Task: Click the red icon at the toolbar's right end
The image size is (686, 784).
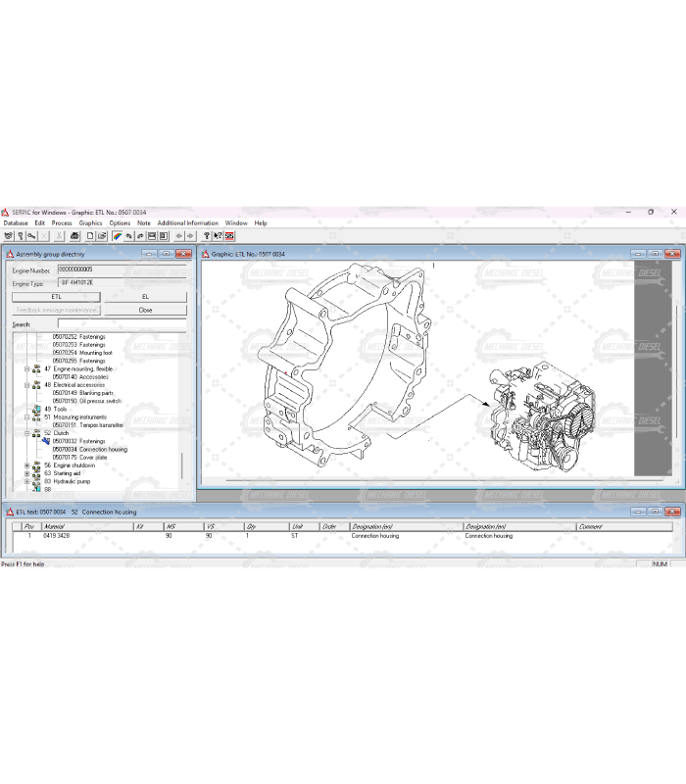Action: (x=229, y=236)
